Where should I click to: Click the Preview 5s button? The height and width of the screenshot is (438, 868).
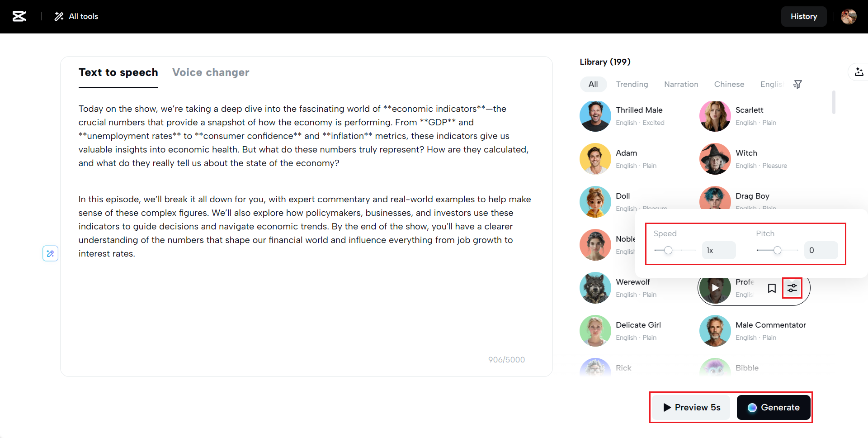click(x=691, y=407)
